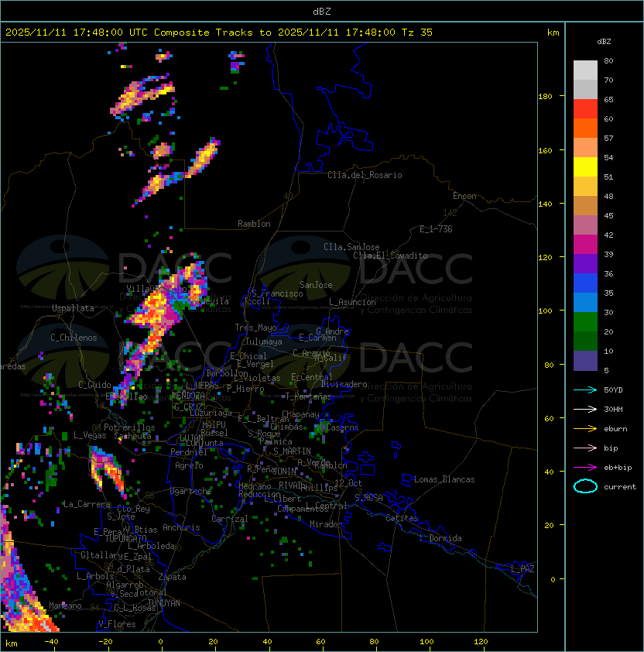Click the 65 value in dBZ scale
The image size is (644, 652).
(x=608, y=99)
